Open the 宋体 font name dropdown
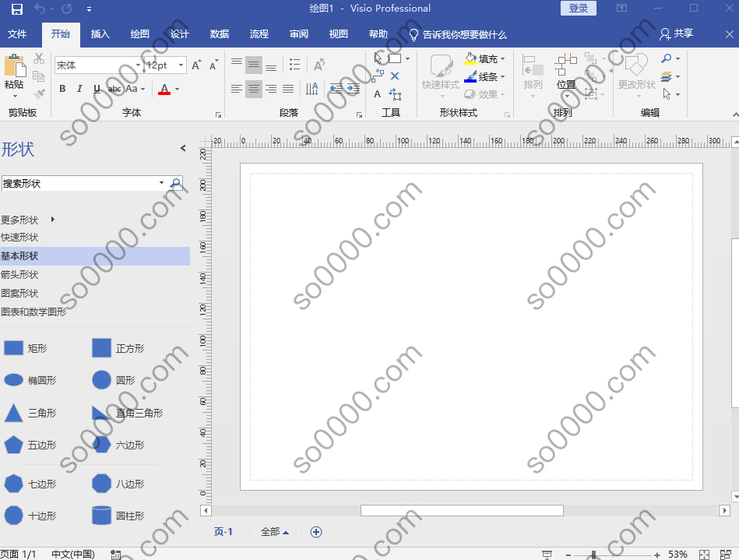Image resolution: width=739 pixels, height=560 pixels. pos(138,65)
